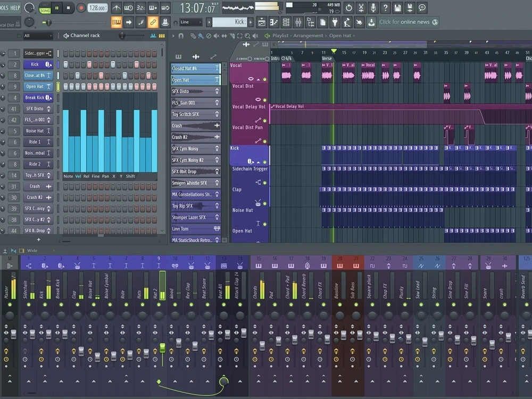The height and width of the screenshot is (399, 532).
Task: Toggle the link-to-controller chain icon
Action: tap(153, 22)
